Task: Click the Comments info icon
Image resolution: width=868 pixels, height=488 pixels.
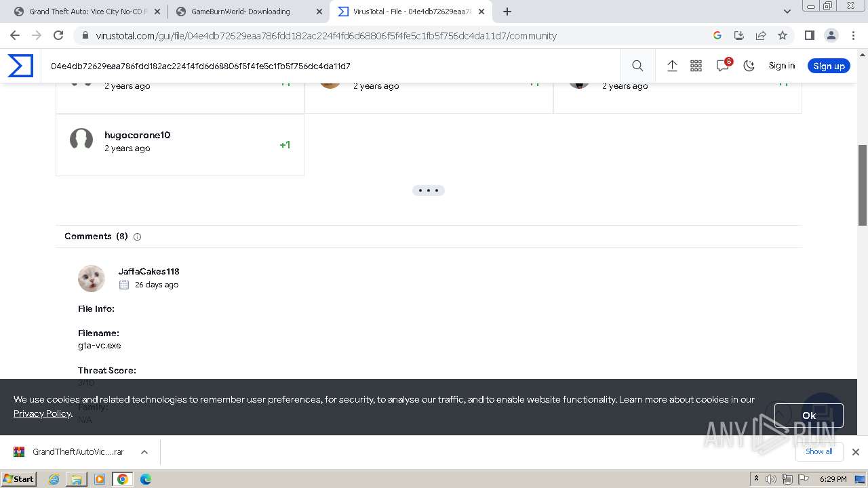Action: click(137, 237)
